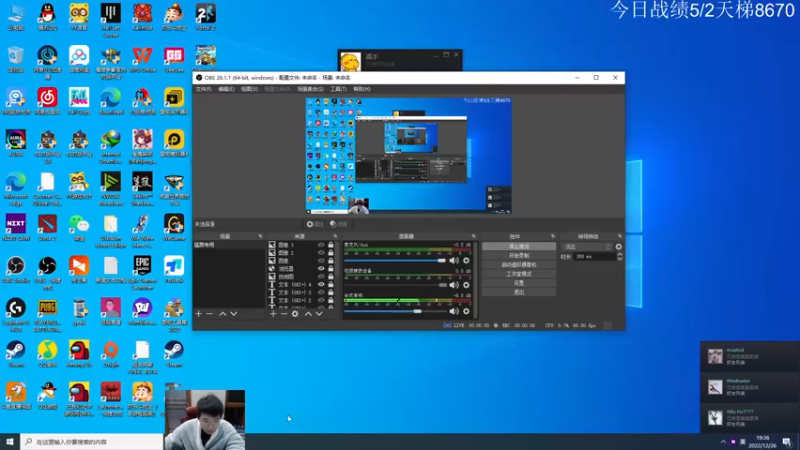The width and height of the screenshot is (800, 450).
Task: Mute the 麦克风/Aux speaker icon
Action: [x=454, y=260]
